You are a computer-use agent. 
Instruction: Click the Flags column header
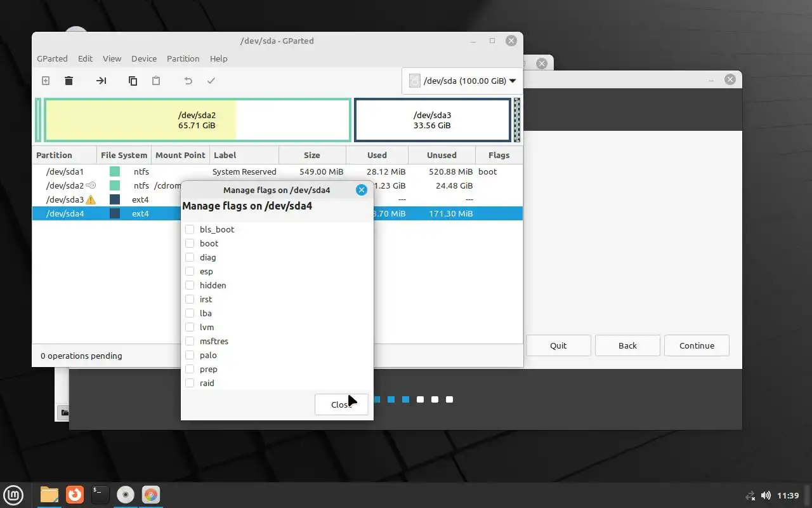pyautogui.click(x=499, y=155)
